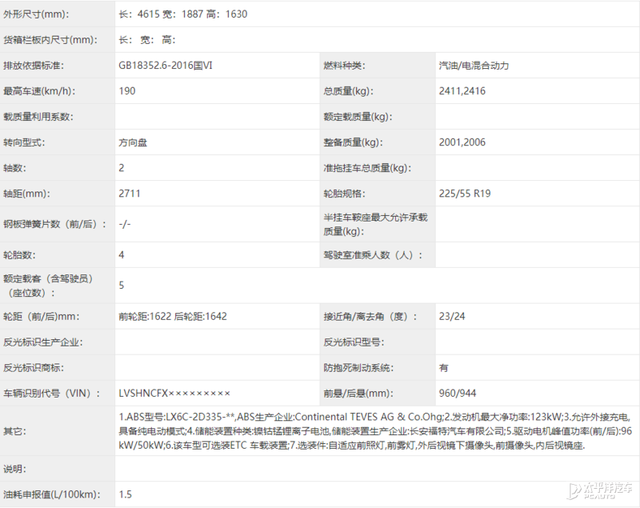The height and width of the screenshot is (508, 640).
Task: Select the leaf spring value -/-
Action: (124, 224)
